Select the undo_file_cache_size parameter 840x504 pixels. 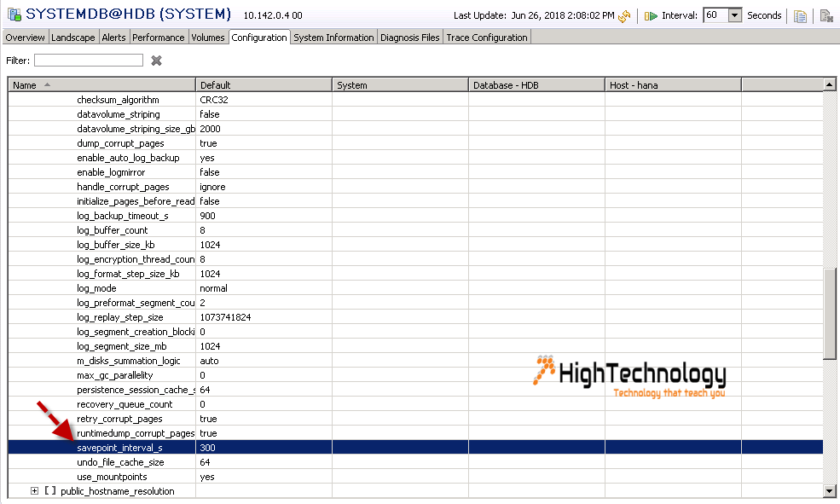click(415, 461)
